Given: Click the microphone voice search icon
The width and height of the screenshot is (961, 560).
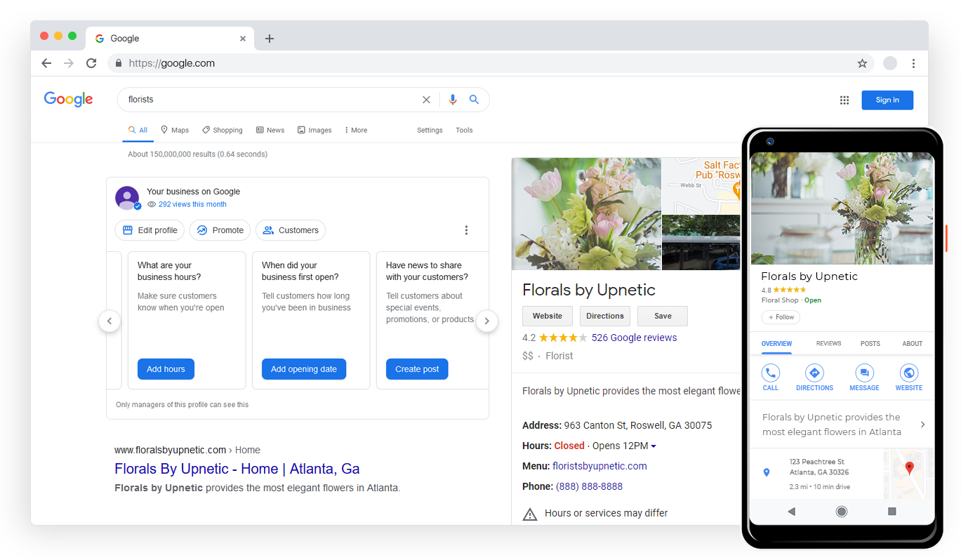Looking at the screenshot, I should (453, 100).
